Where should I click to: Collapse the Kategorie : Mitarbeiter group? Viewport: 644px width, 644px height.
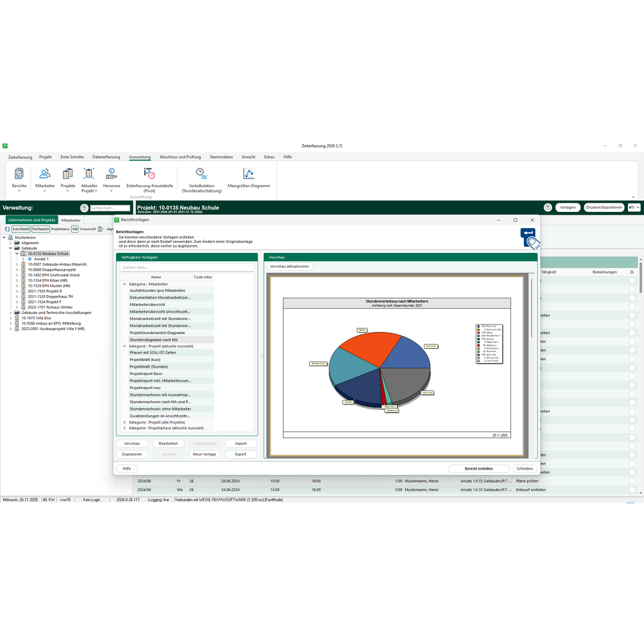pos(125,284)
